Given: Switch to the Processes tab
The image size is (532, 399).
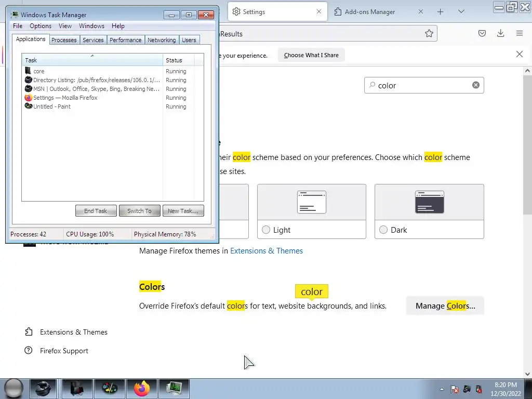Looking at the screenshot, I should tap(64, 39).
